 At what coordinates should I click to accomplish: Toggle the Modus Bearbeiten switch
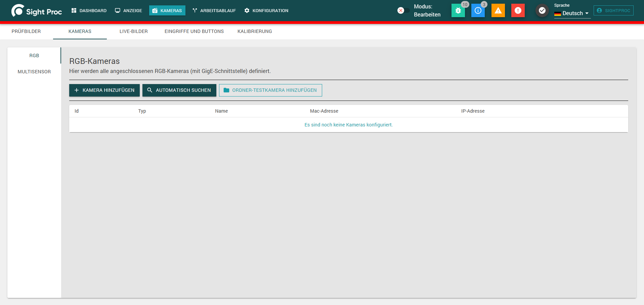(403, 10)
